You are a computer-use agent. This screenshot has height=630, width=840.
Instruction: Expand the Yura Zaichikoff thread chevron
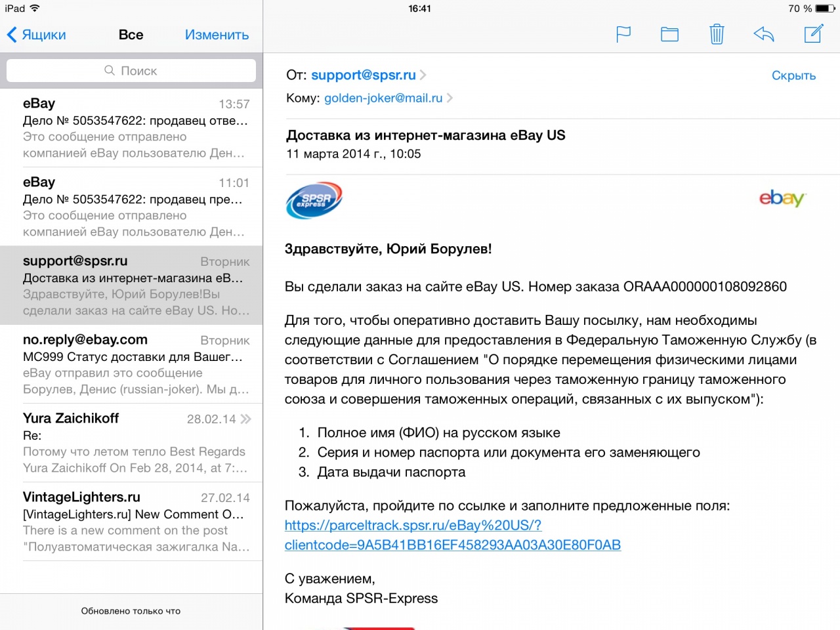click(245, 419)
